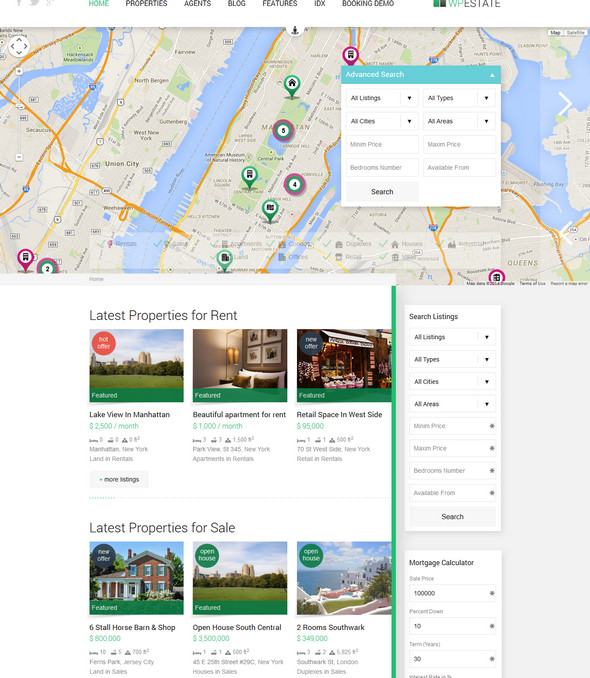Click Bedrooms Number field in Advanced Search

coord(382,168)
